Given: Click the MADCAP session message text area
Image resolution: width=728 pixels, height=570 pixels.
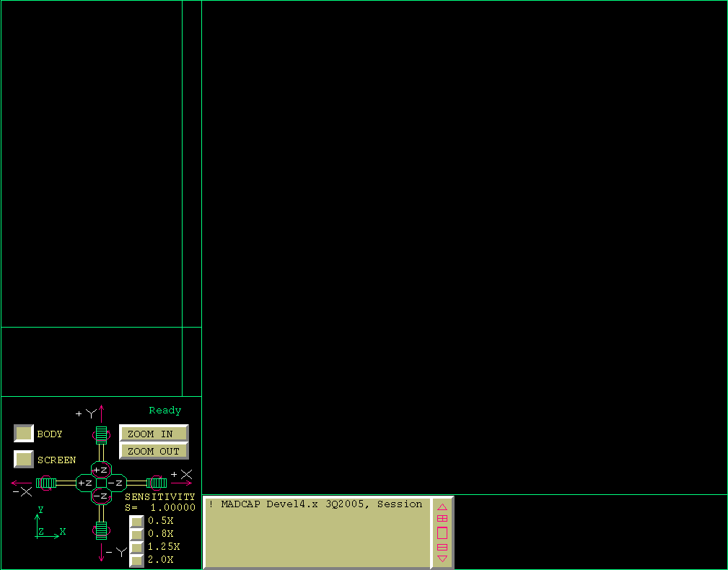Looking at the screenshot, I should click(317, 532).
